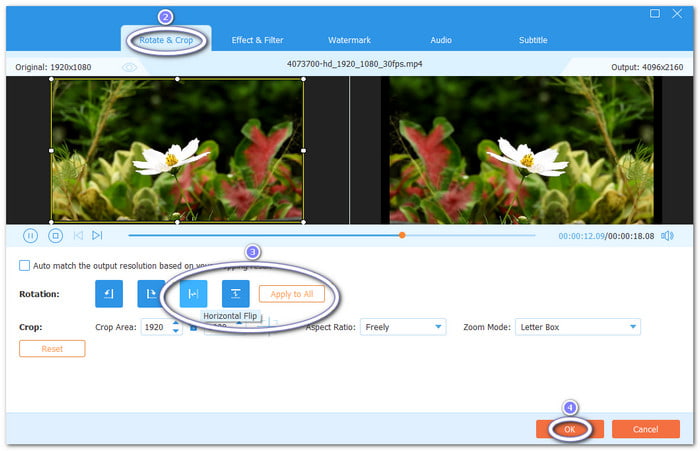Cancel the edits
Image resolution: width=700 pixels, height=451 pixels.
point(646,429)
